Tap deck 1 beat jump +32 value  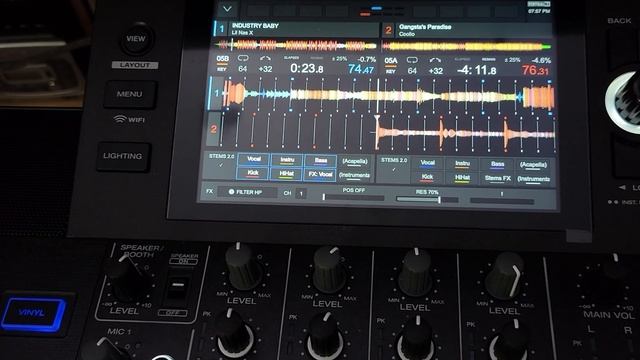coord(265,69)
